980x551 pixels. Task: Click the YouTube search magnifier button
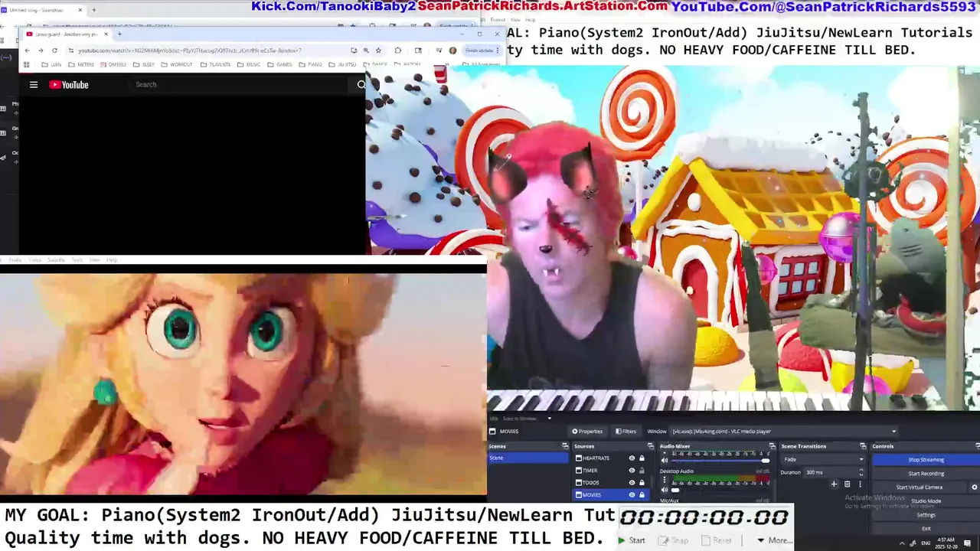[x=361, y=85]
